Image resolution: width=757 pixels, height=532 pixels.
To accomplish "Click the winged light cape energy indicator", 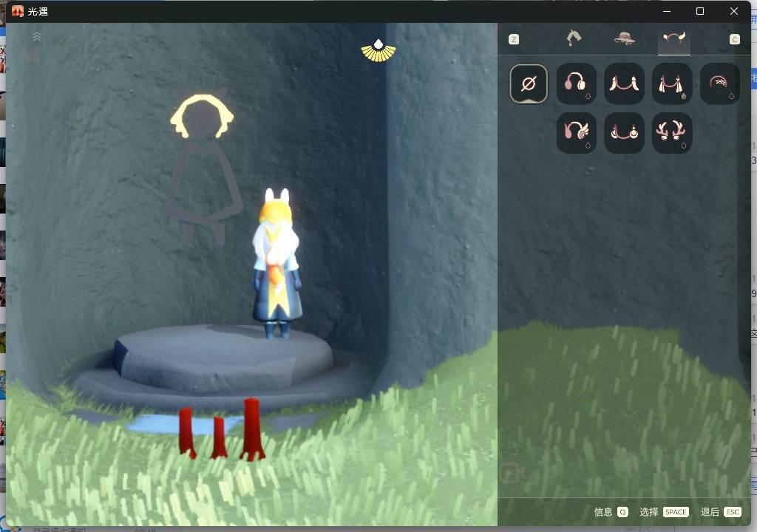I will coord(378,51).
